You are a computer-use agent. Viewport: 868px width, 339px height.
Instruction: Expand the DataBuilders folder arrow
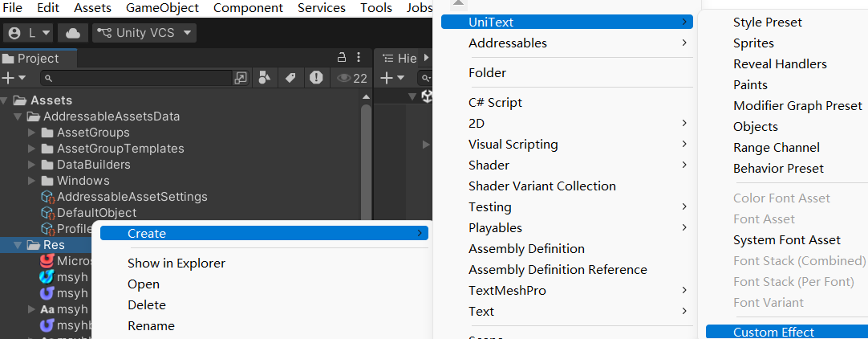[32, 165]
